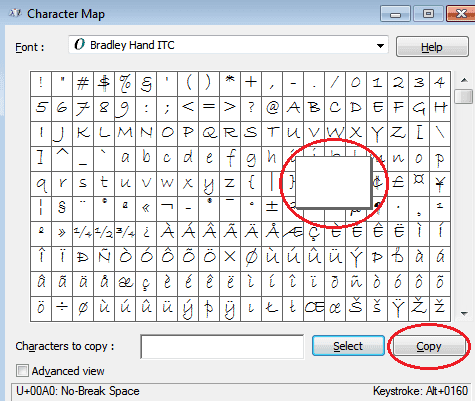The height and width of the screenshot is (401, 475).
Task: Select the asterisk * character
Action: [230, 83]
